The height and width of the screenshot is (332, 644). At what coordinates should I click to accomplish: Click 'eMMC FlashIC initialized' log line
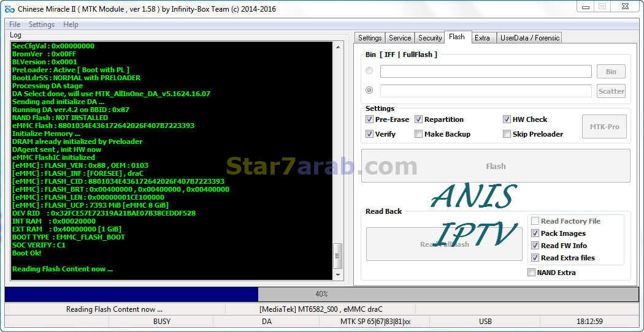click(x=53, y=157)
